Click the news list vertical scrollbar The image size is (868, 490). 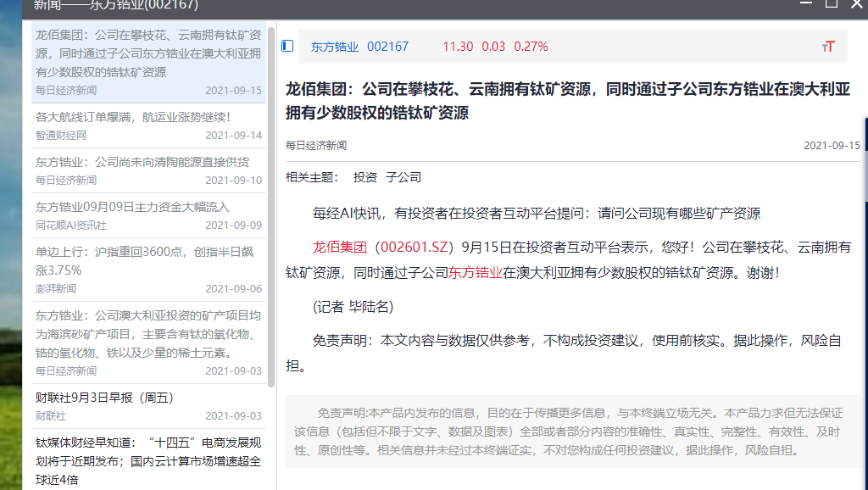(x=271, y=207)
